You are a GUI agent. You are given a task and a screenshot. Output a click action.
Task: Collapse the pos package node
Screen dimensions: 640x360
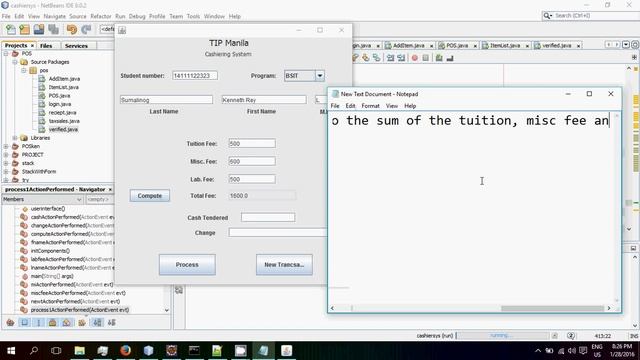click(24, 71)
